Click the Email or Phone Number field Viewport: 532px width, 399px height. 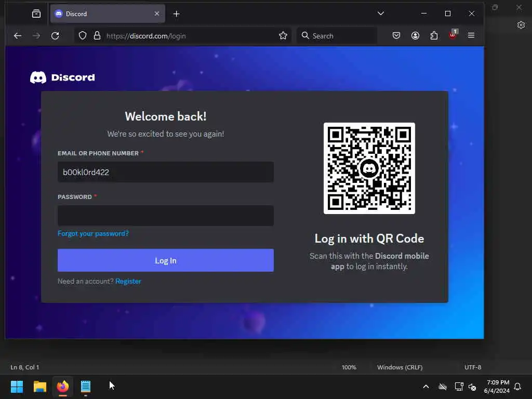(x=166, y=172)
